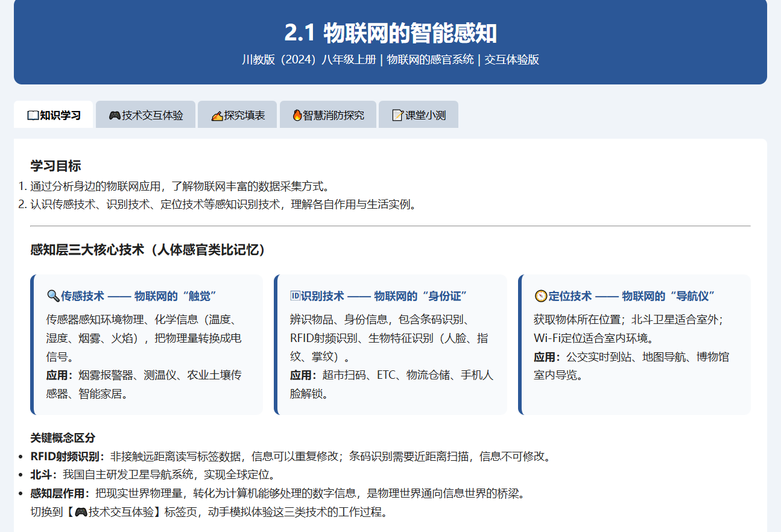Click the magnifier icon beside 传感技术 heading

[x=52, y=296]
